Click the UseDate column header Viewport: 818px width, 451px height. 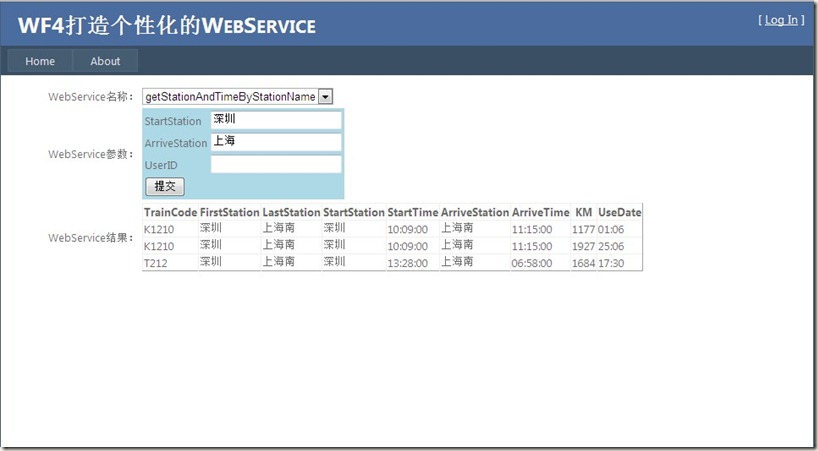[x=620, y=212]
